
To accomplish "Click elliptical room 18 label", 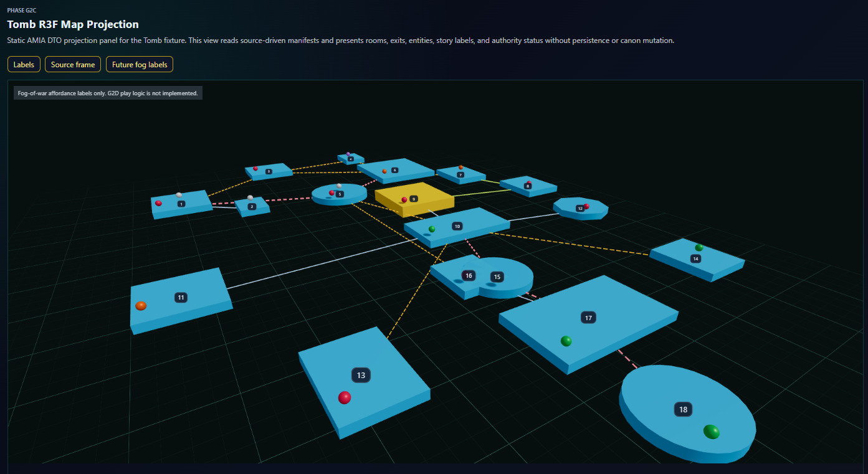I will pyautogui.click(x=684, y=409).
